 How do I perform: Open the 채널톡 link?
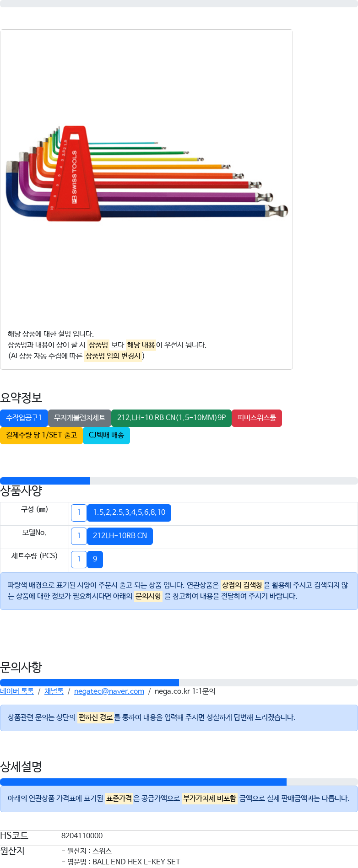pyautogui.click(x=54, y=691)
